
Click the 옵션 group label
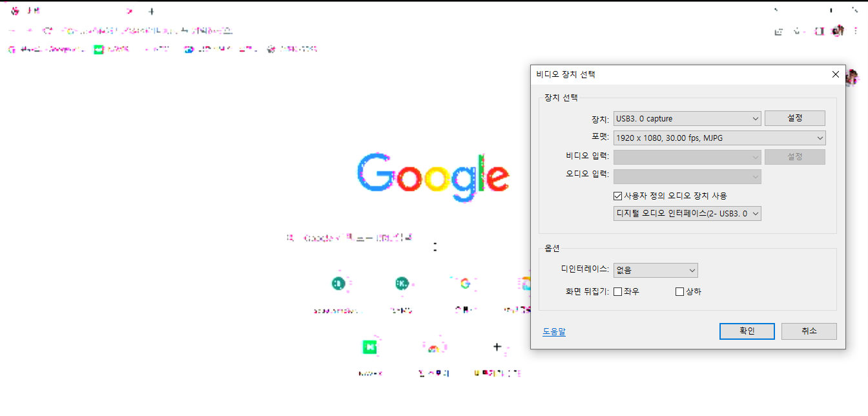(552, 249)
